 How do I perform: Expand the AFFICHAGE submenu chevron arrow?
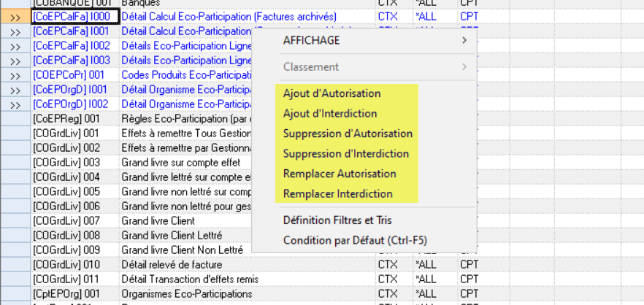click(464, 41)
